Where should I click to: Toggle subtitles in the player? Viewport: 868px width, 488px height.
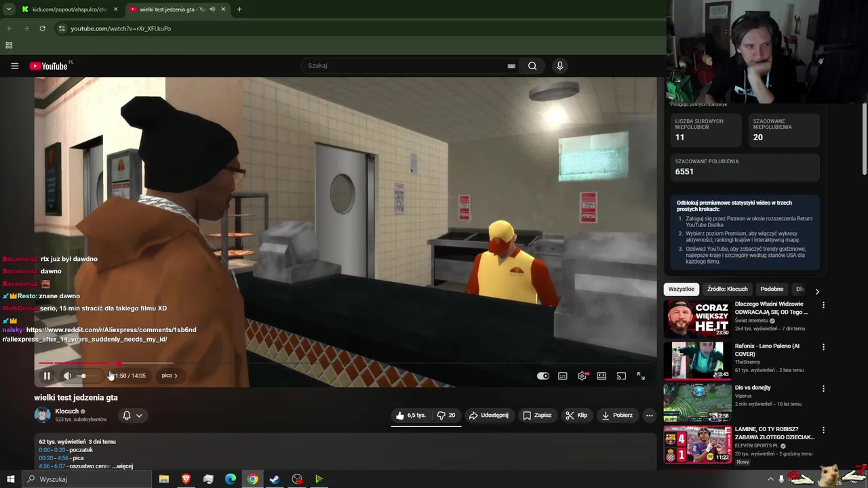point(562,375)
